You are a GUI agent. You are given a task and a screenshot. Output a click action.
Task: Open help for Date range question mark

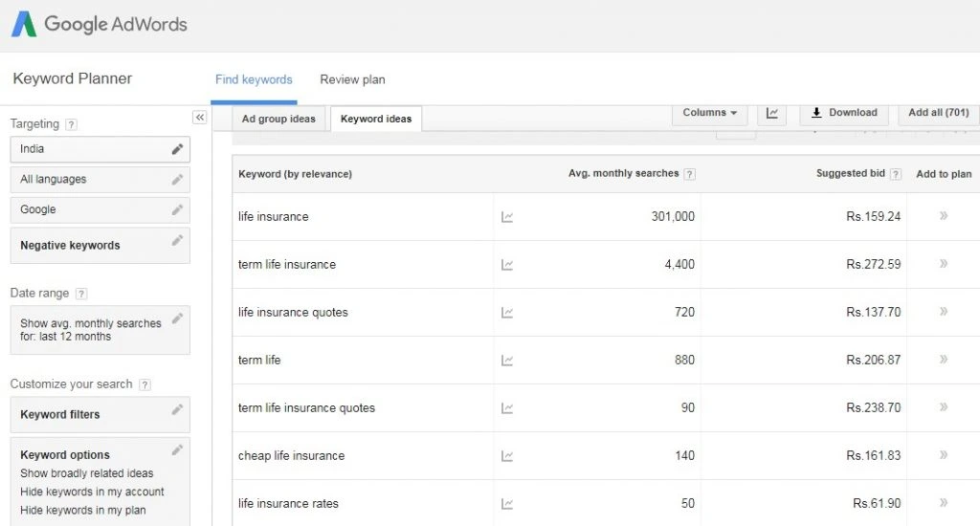pos(81,294)
